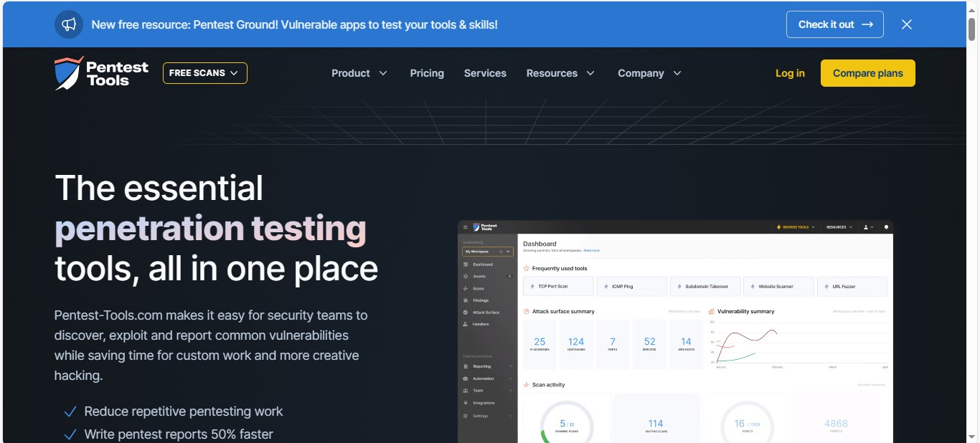
Task: Click the Findings bug icon in the sidebar
Action: 466,300
